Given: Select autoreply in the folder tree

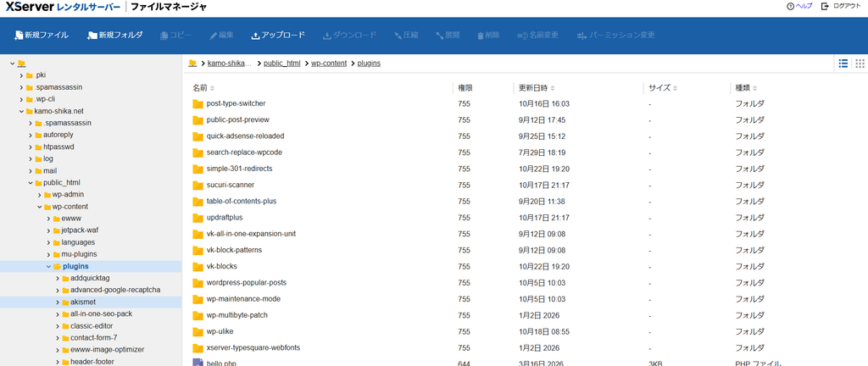Looking at the screenshot, I should point(58,135).
